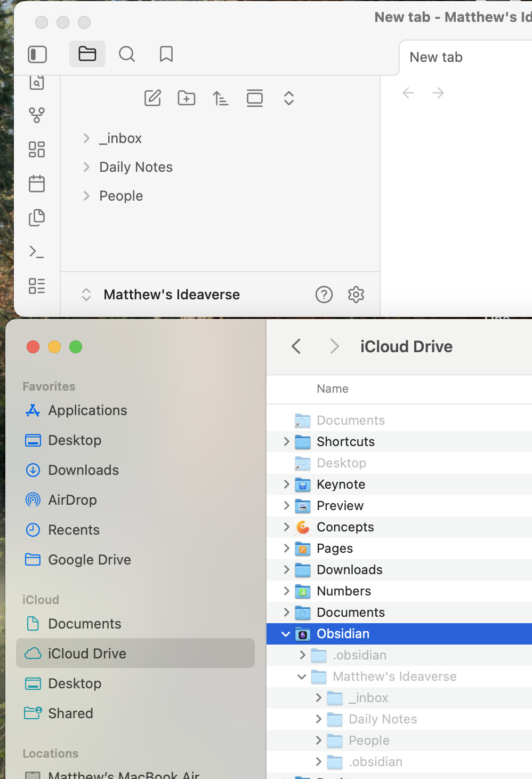Open graph view from ribbon
532x779 pixels.
[37, 115]
